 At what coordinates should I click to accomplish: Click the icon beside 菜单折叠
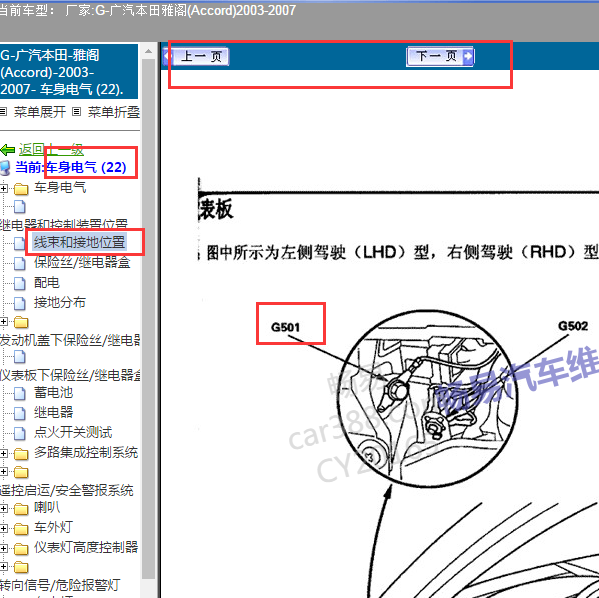(x=77, y=112)
